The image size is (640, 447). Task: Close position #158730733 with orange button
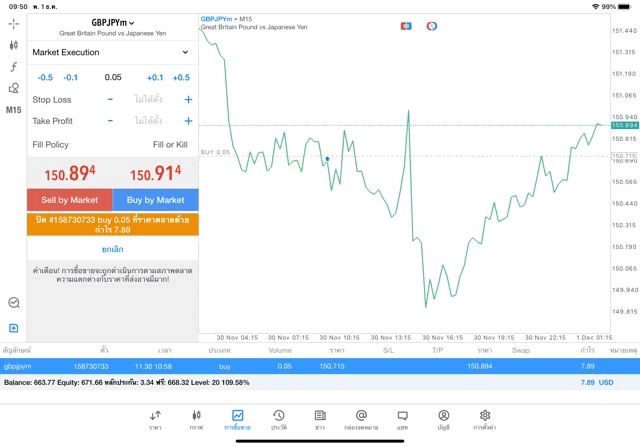pos(113,225)
